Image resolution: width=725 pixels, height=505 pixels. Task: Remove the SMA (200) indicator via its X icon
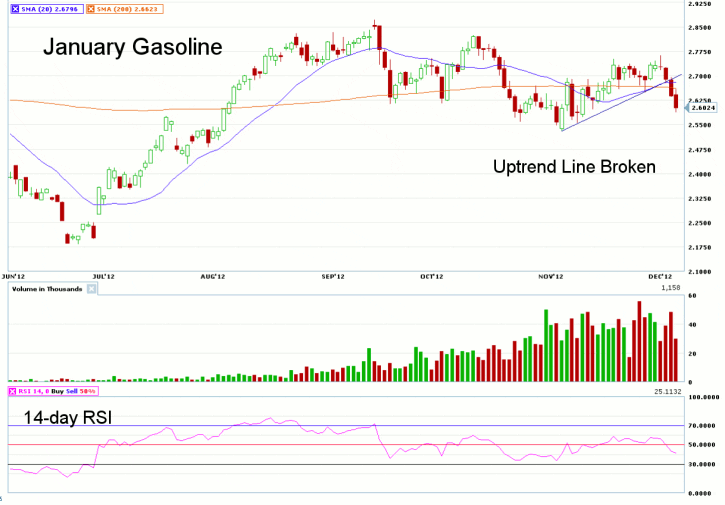(x=89, y=9)
